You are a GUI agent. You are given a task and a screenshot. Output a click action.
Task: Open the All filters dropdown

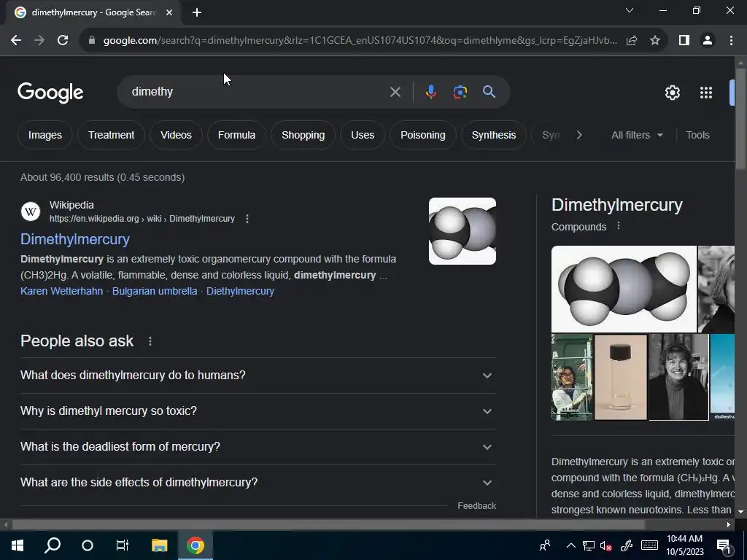pos(637,135)
